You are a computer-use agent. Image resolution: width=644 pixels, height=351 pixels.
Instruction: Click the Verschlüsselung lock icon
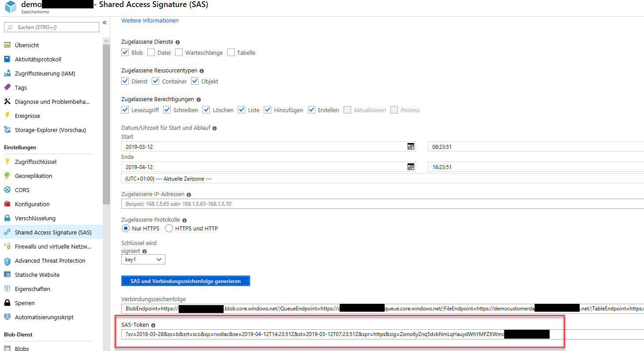click(7, 218)
